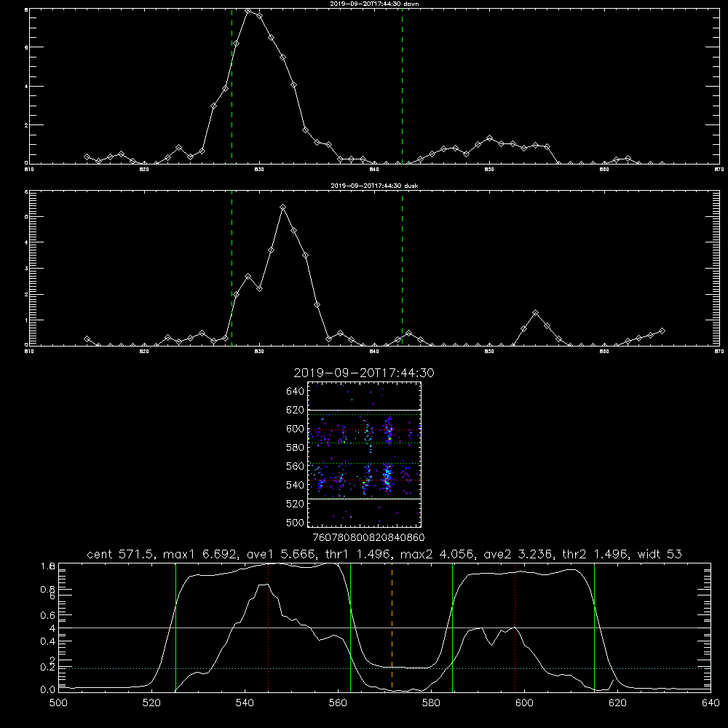
Task: Click the dawn plot title '2019-09-20T17:44:30 dawn'
Action: 374,4
